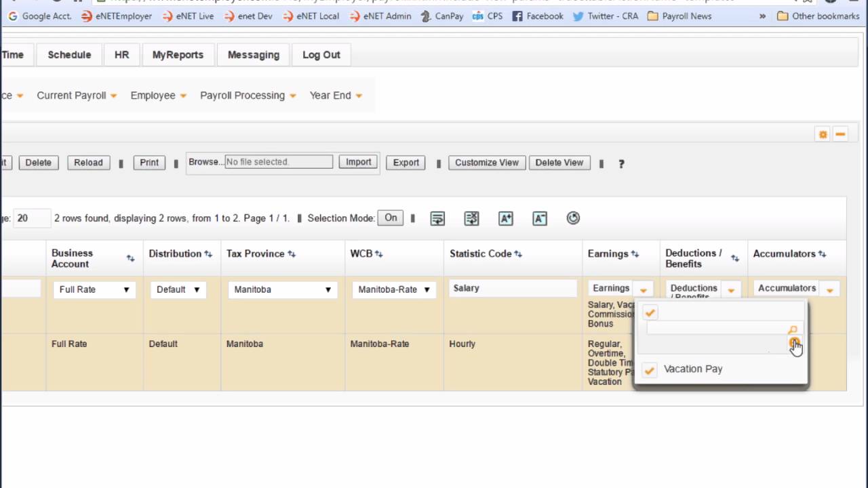The image size is (868, 488).
Task: Click the Delete button
Action: click(38, 163)
